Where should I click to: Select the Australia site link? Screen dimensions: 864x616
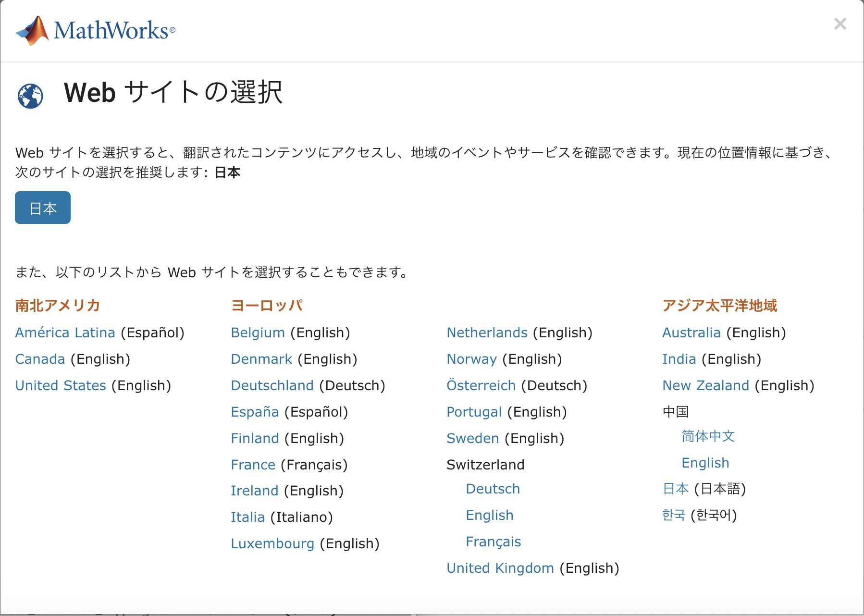[691, 333]
